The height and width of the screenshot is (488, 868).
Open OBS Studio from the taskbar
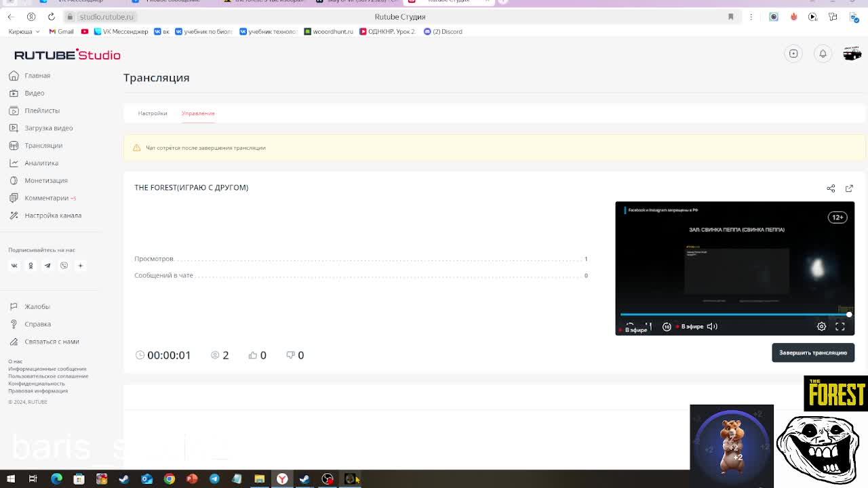(328, 479)
